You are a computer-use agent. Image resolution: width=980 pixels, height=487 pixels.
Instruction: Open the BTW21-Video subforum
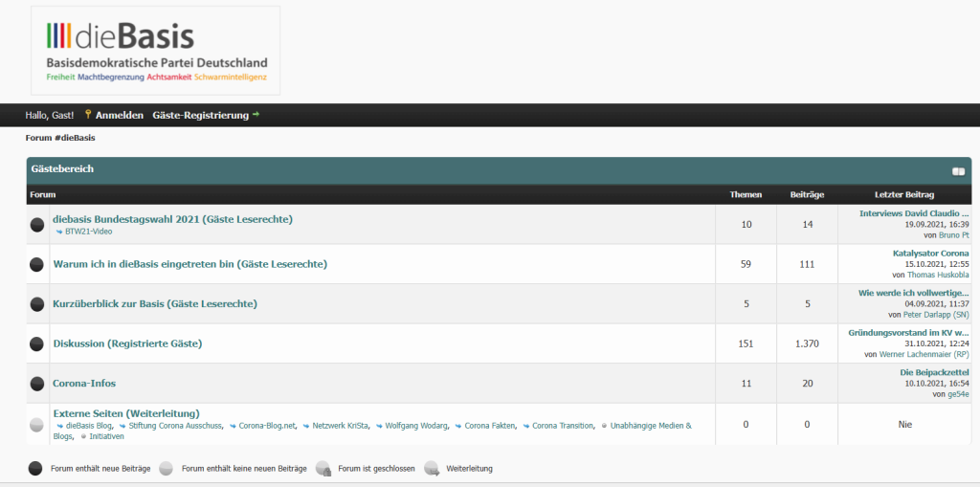pyautogui.click(x=88, y=232)
